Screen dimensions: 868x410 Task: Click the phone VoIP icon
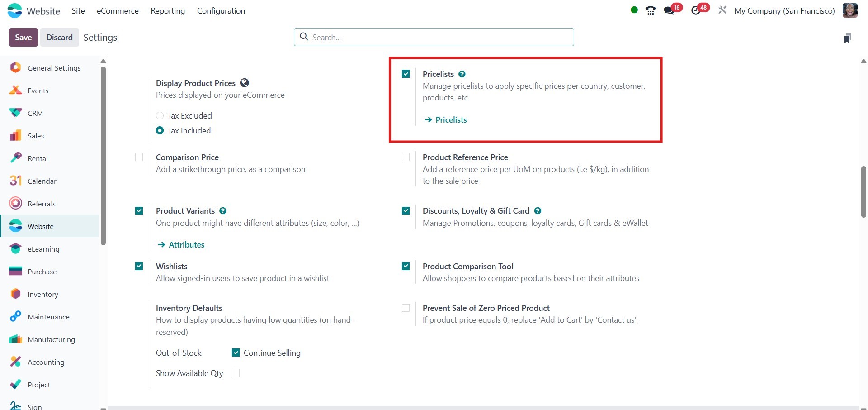coord(651,11)
